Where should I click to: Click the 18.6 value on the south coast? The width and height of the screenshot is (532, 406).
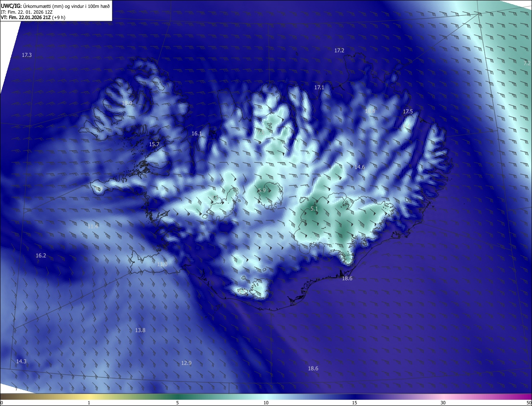tap(347, 278)
